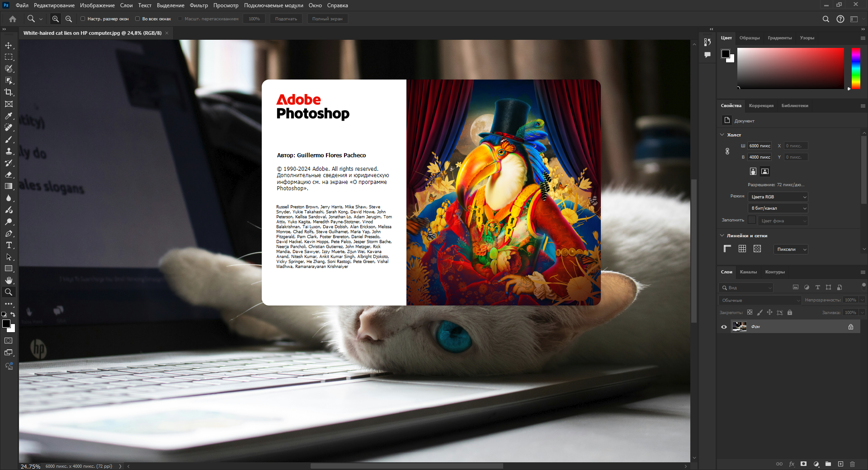Toggle rulers icon in Линейки и сетки
The width and height of the screenshot is (868, 470).
click(x=727, y=249)
